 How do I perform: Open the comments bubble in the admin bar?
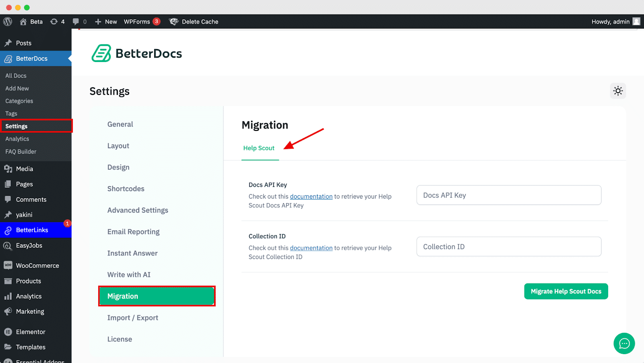coord(76,21)
